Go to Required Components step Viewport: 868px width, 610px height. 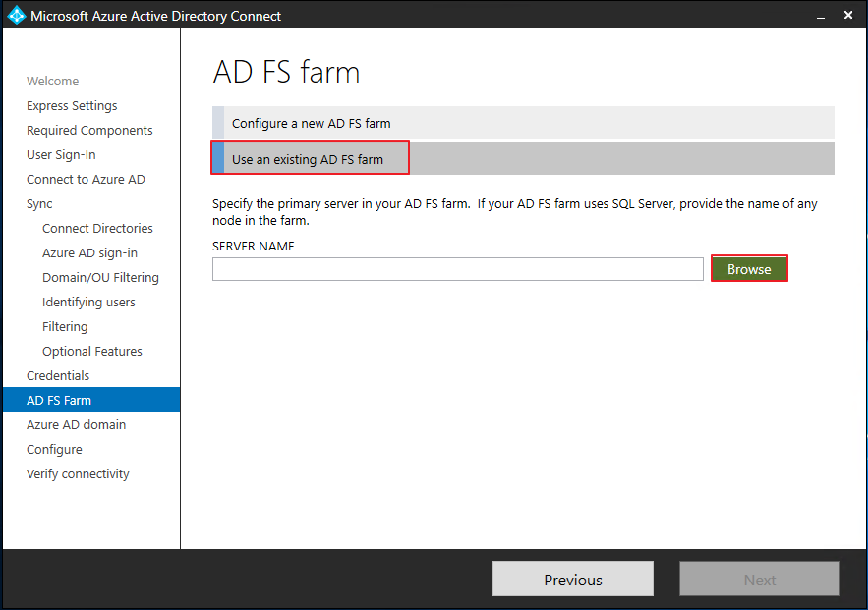(x=89, y=130)
